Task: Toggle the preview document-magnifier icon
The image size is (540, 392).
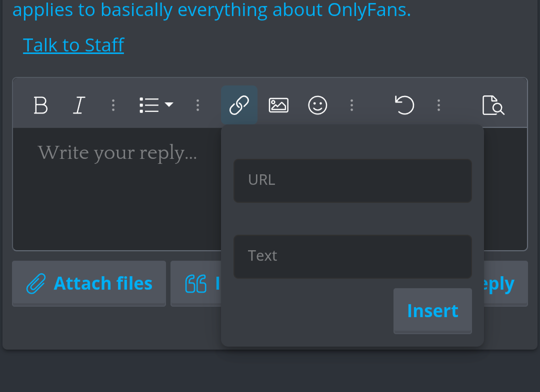Action: [493, 105]
